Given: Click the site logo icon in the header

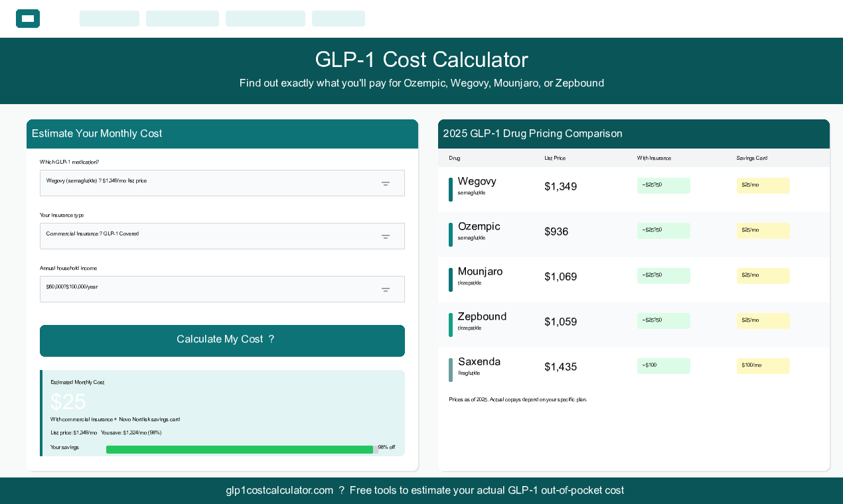Looking at the screenshot, I should pyautogui.click(x=28, y=19).
